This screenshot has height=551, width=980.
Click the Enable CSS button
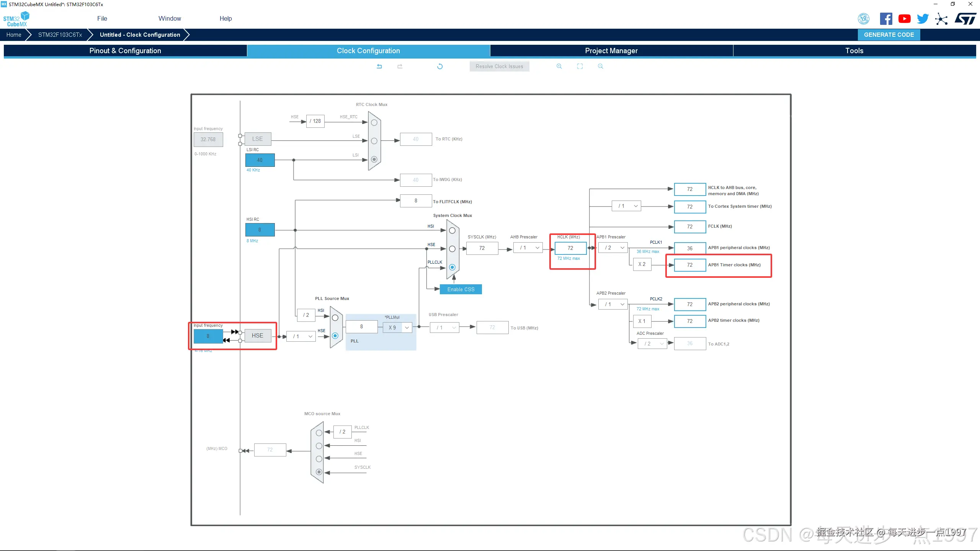(x=461, y=289)
